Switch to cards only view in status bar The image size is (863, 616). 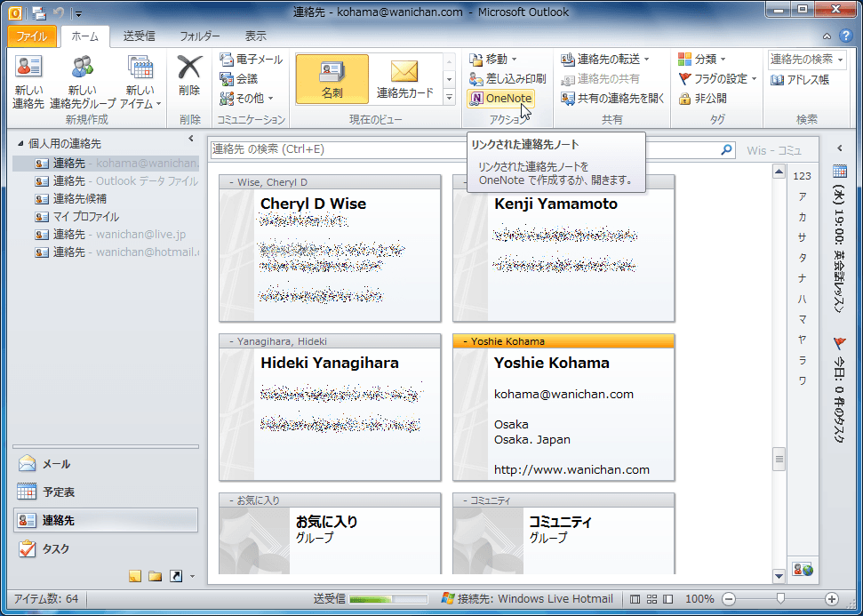[651, 599]
